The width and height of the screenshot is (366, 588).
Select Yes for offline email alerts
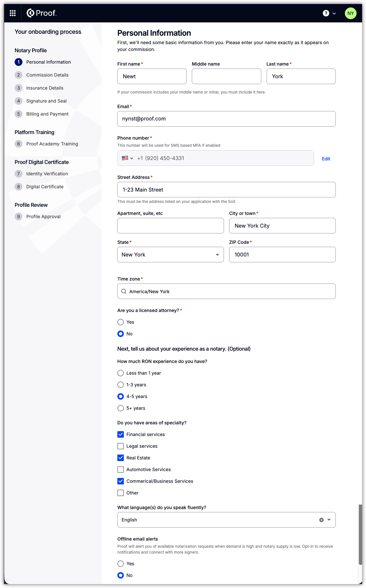(x=121, y=564)
